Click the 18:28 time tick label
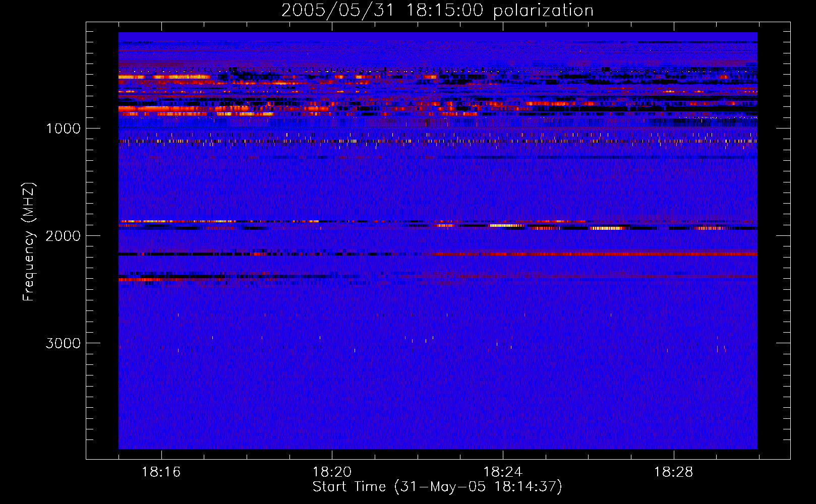This screenshot has width=816, height=504. point(674,472)
